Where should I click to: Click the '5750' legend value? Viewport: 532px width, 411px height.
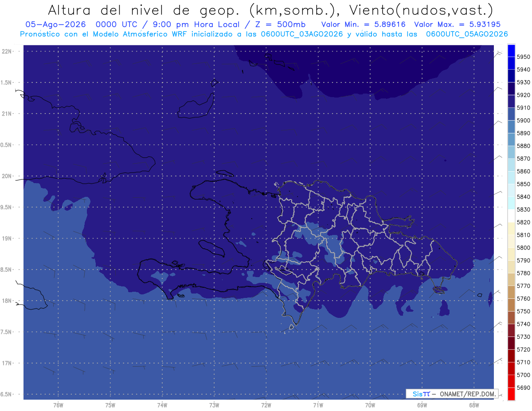(x=524, y=311)
